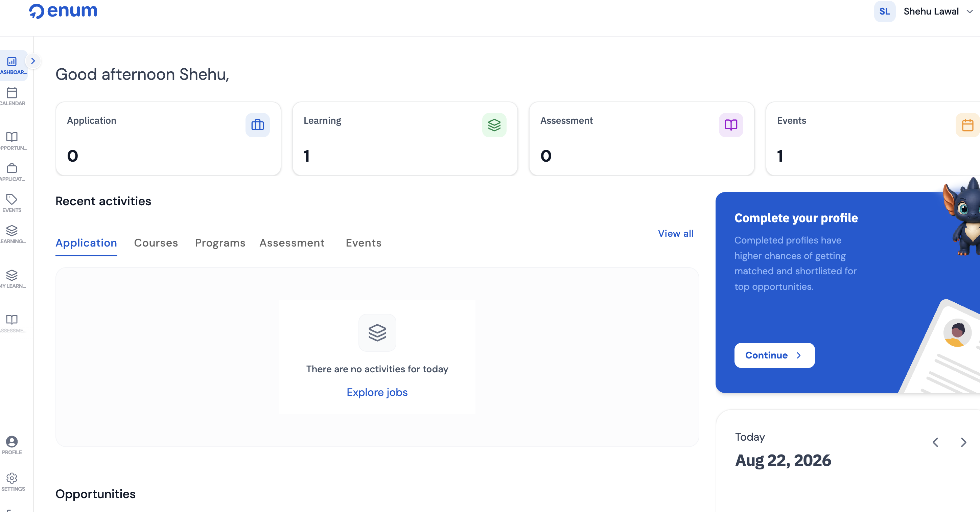Viewport: 980px width, 512px height.
Task: Open the Learning summary card
Action: pos(405,138)
